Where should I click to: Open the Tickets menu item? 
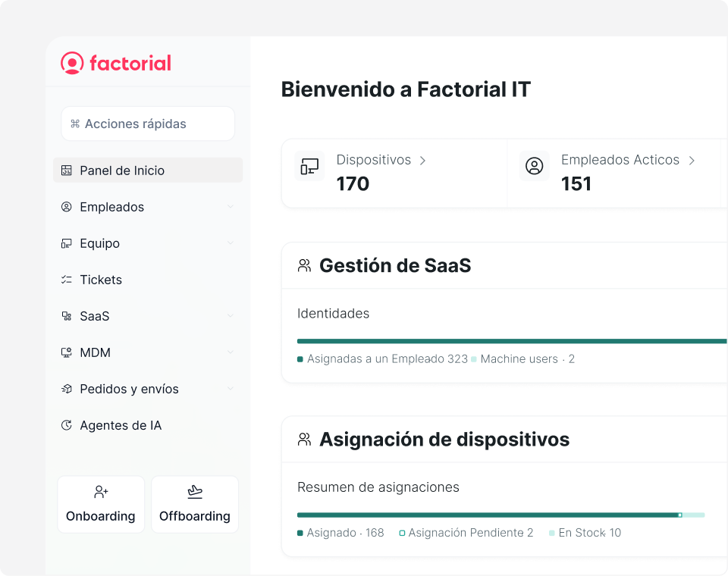(101, 280)
